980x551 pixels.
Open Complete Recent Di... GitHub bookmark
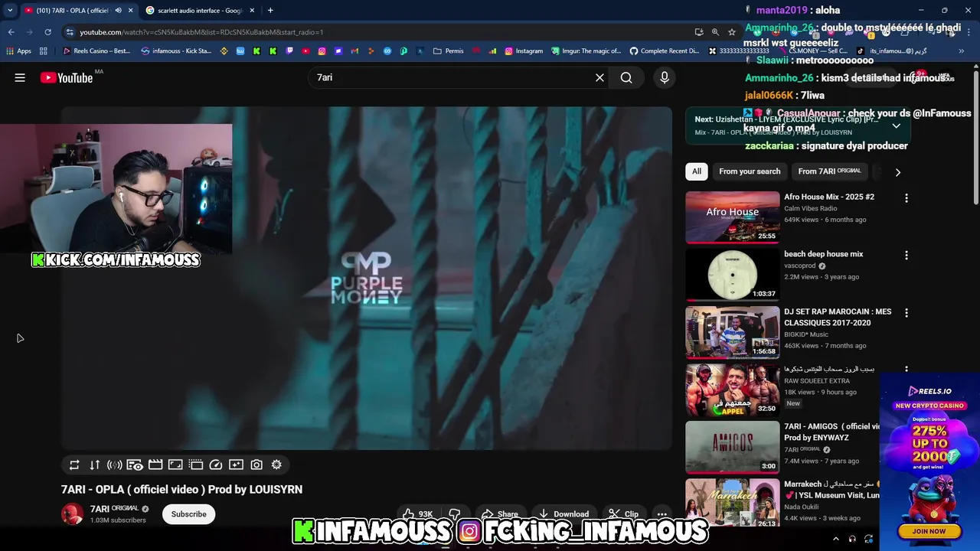pyautogui.click(x=664, y=51)
